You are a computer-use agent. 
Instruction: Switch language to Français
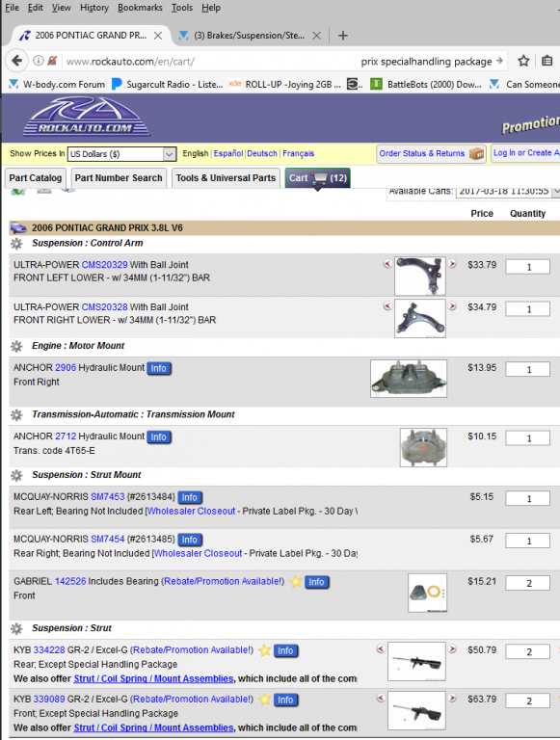click(x=299, y=153)
